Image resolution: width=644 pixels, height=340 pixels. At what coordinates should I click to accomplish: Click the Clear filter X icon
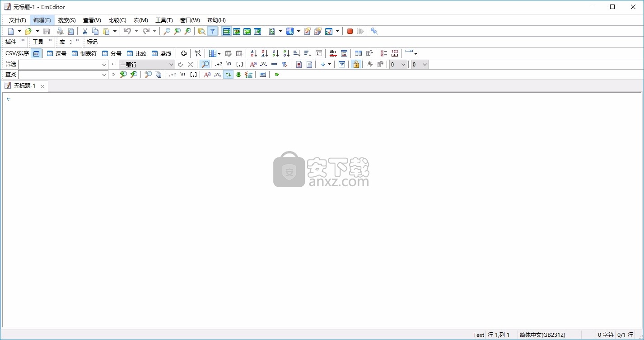(x=191, y=64)
